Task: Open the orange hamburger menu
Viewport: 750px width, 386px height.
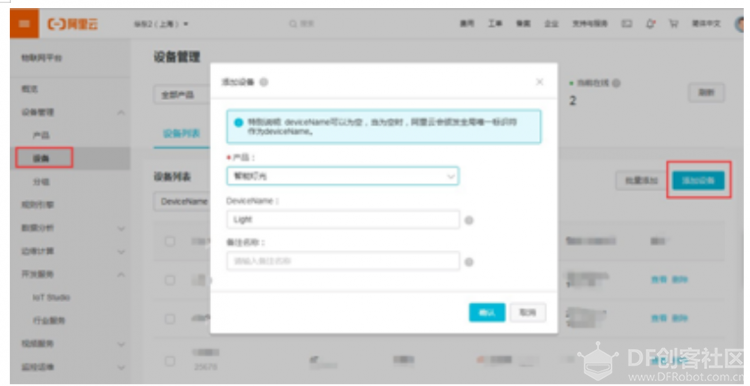Action: pos(24,24)
